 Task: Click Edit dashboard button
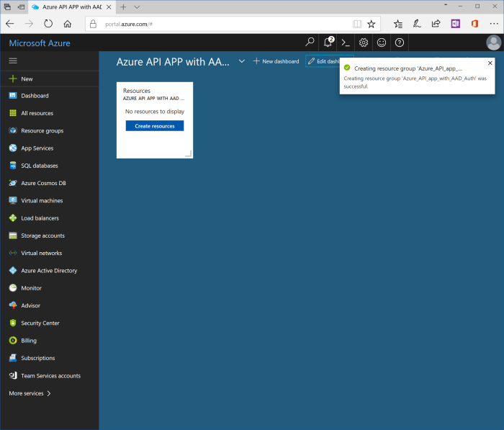coord(323,61)
